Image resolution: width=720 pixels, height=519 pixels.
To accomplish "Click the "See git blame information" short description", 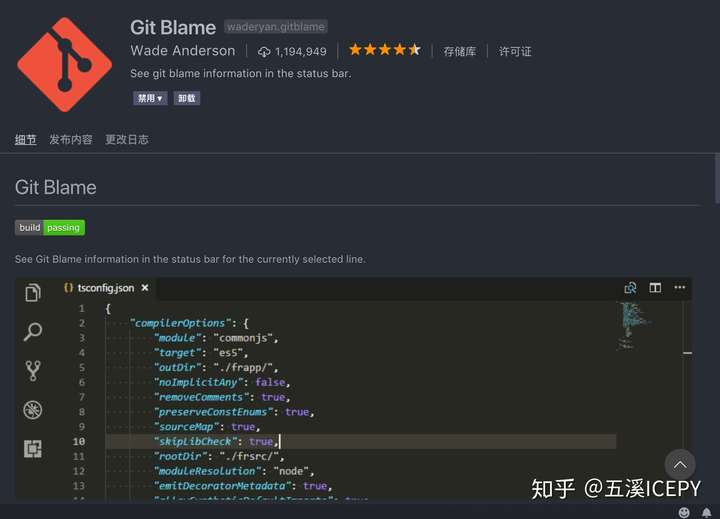I will tap(241, 73).
